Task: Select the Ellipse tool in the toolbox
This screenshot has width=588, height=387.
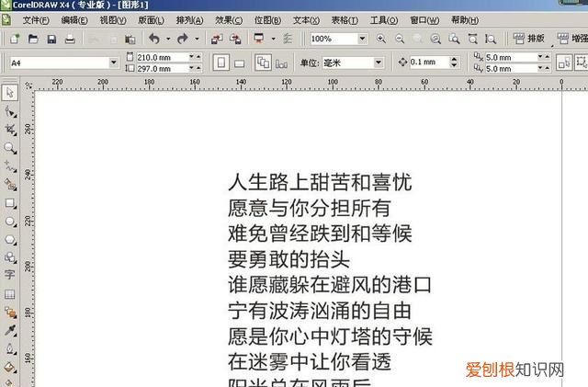Action: [10, 222]
